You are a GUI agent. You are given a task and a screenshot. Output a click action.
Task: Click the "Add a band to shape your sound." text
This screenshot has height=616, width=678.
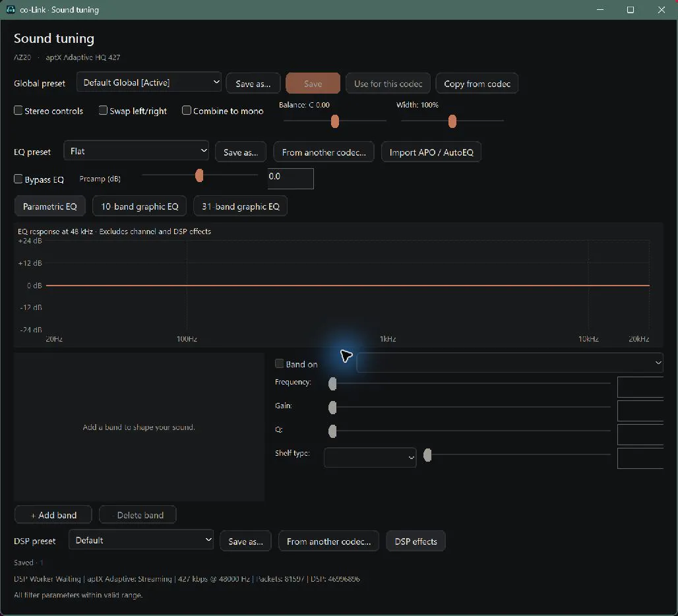tap(139, 427)
